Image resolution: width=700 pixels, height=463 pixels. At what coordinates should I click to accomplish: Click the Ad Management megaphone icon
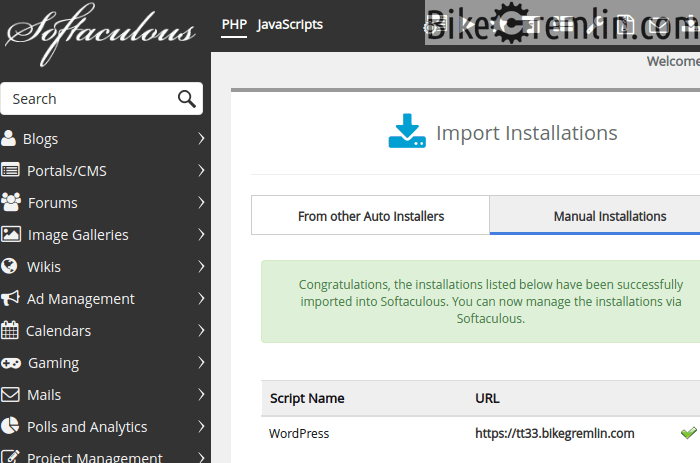pyautogui.click(x=10, y=298)
